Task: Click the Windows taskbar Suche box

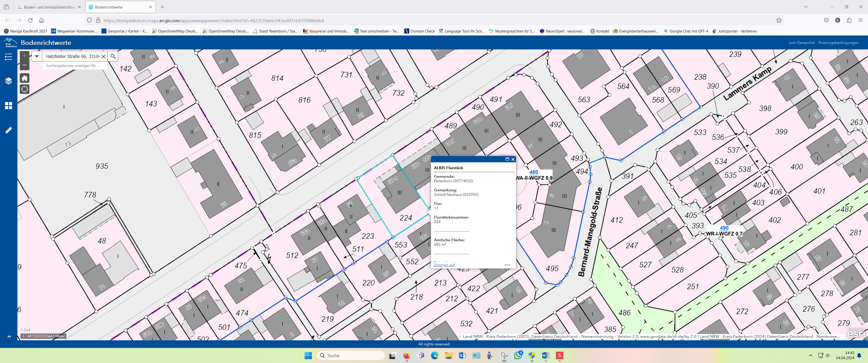Action: (350, 355)
